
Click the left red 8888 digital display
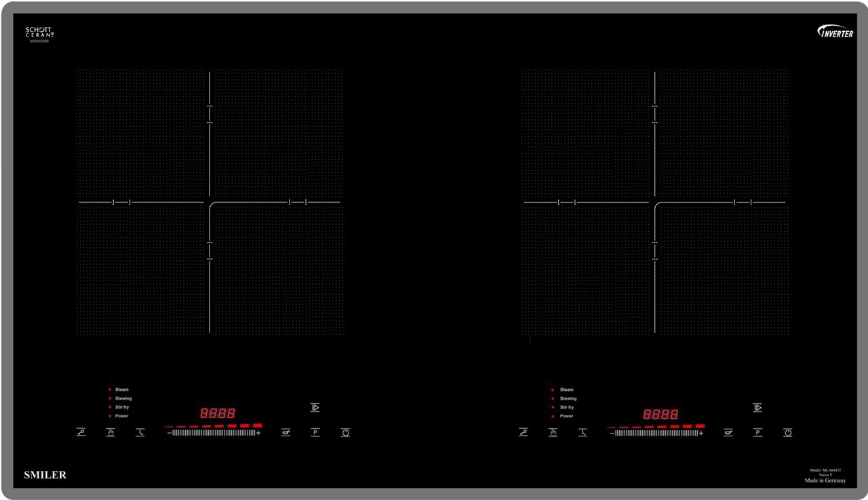(218, 413)
